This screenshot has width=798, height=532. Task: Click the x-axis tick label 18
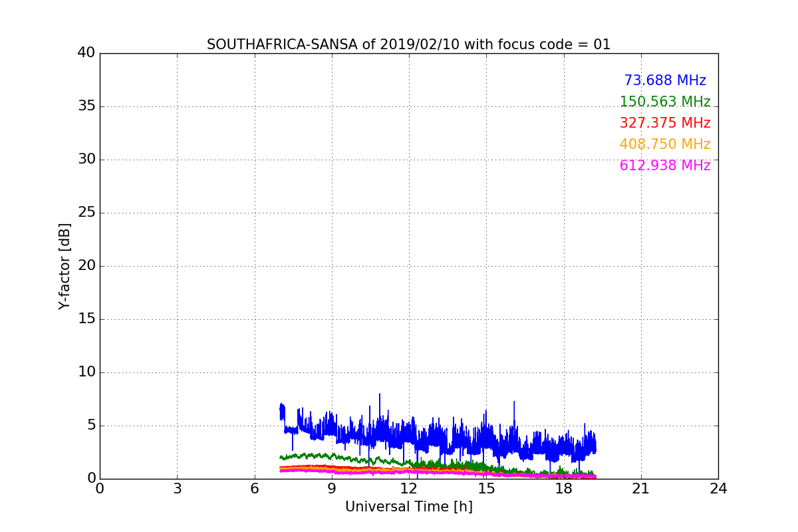(x=564, y=489)
